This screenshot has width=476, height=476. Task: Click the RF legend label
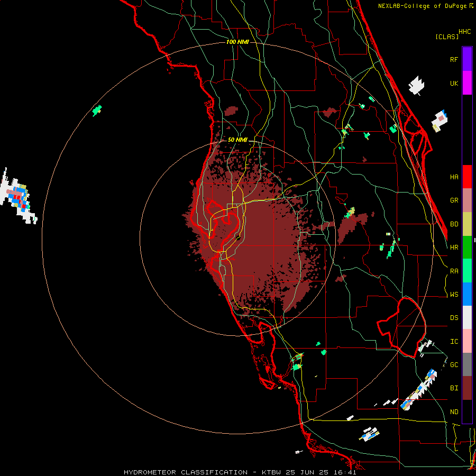coord(454,60)
